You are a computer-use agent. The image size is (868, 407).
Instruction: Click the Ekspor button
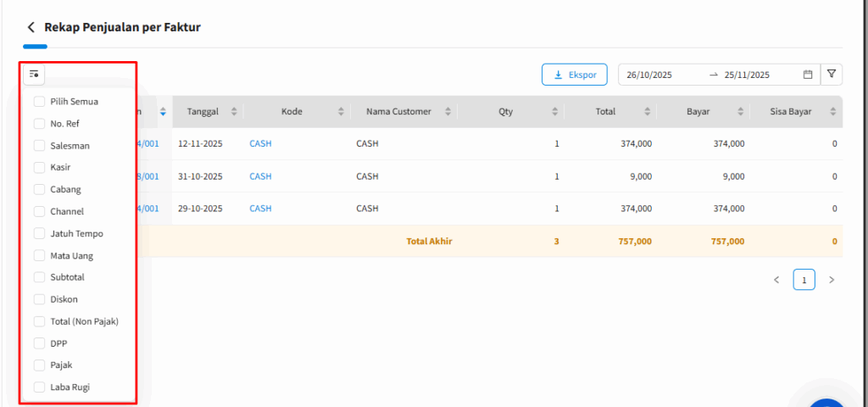click(x=574, y=75)
